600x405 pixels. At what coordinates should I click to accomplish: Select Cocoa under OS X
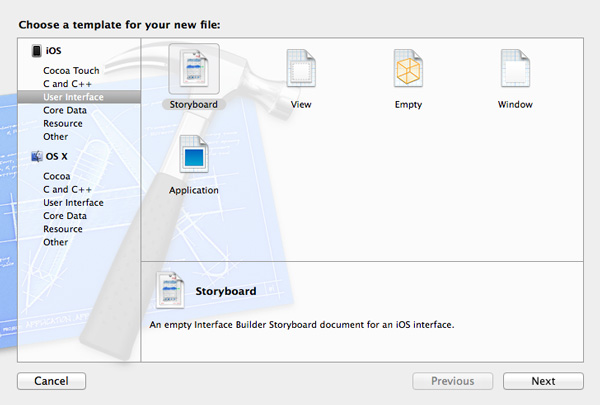(57, 176)
